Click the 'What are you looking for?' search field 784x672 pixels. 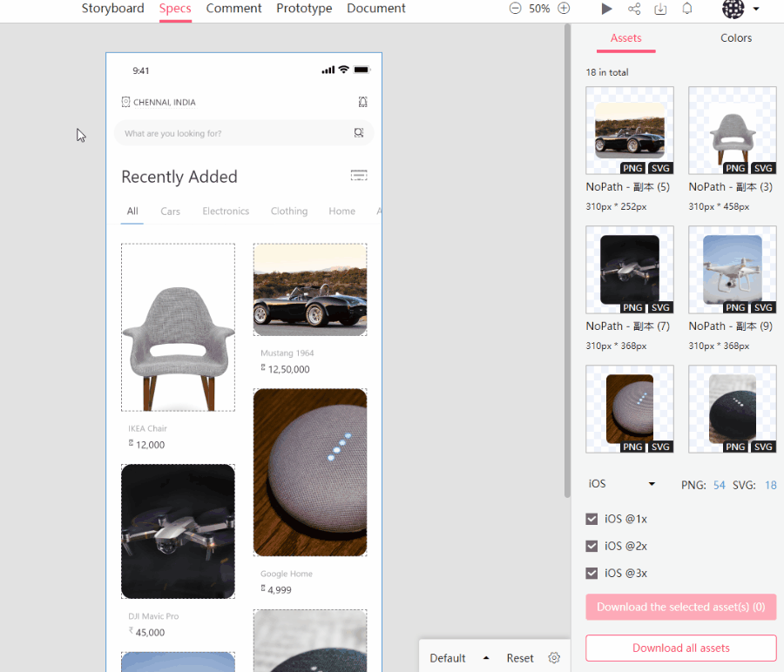click(244, 133)
